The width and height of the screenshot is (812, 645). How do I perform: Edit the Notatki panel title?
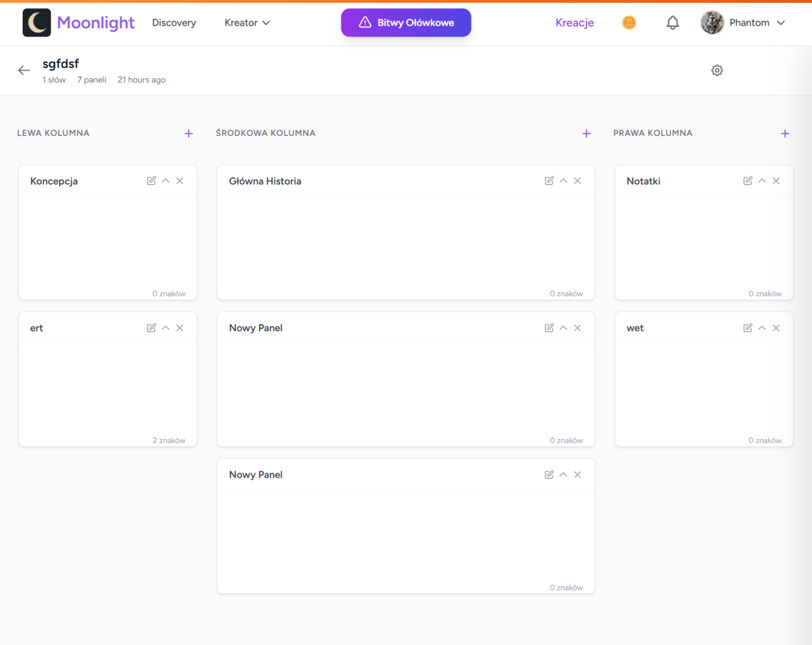tap(748, 181)
